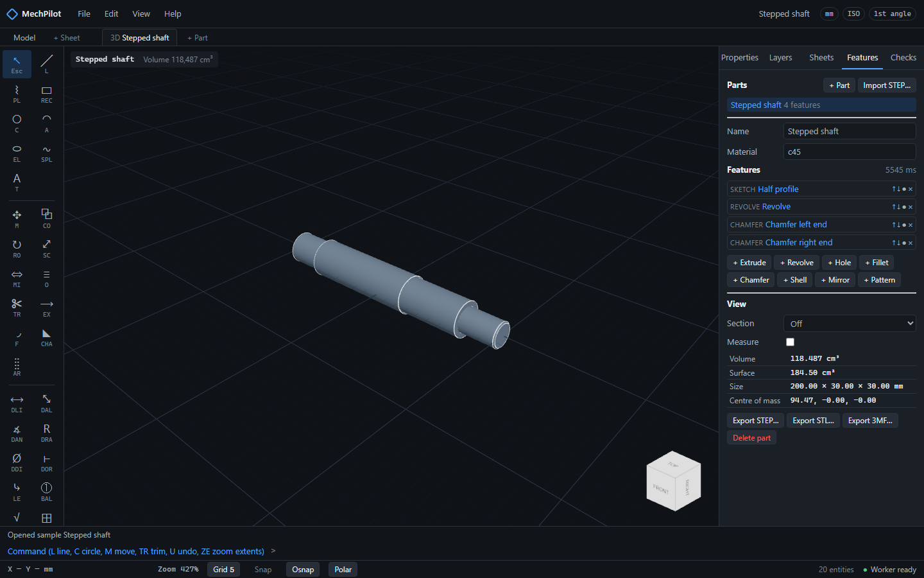Choose the Diameter dimension tool (DDI)
The image size is (924, 578).
[17, 462]
